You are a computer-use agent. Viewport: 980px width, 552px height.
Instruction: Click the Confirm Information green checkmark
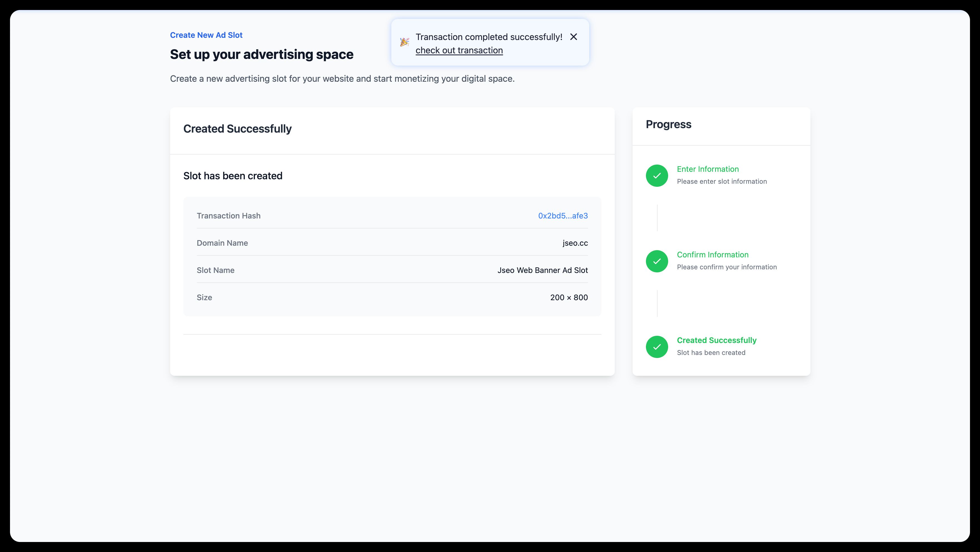[657, 261]
